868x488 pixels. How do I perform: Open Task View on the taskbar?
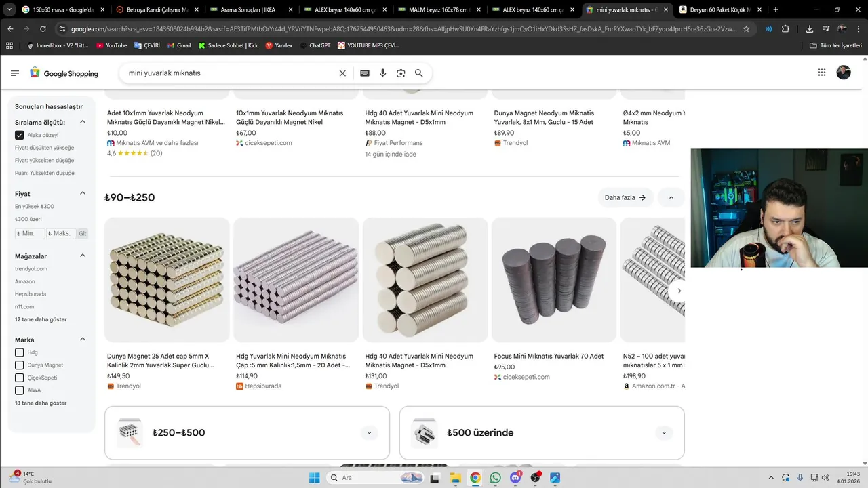coord(435,478)
